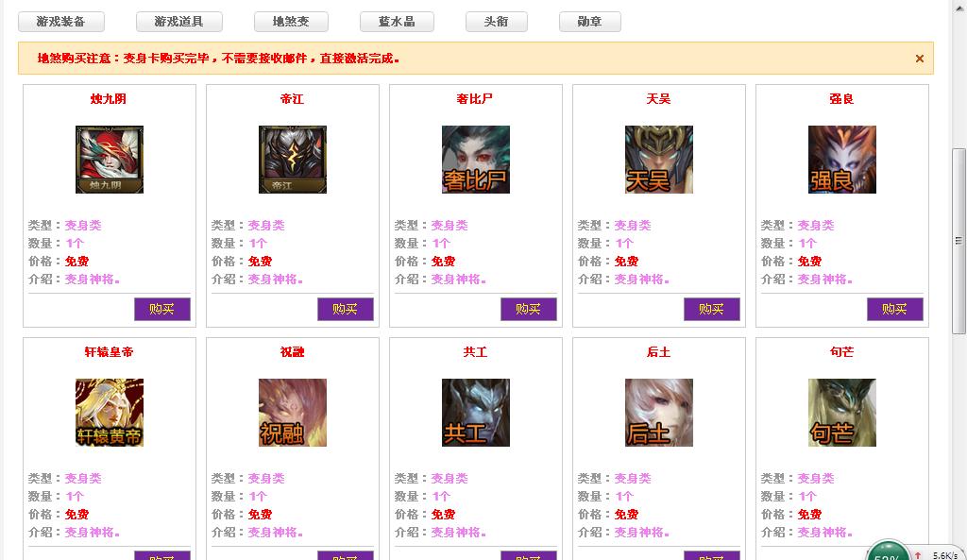Click the 天吴 card title
This screenshot has width=967, height=560.
click(658, 98)
